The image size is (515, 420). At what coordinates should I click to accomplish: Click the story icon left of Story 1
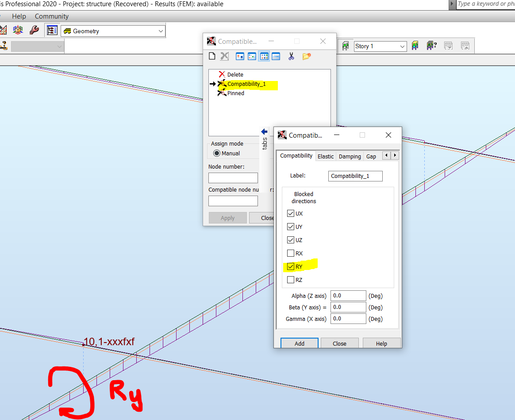(345, 46)
